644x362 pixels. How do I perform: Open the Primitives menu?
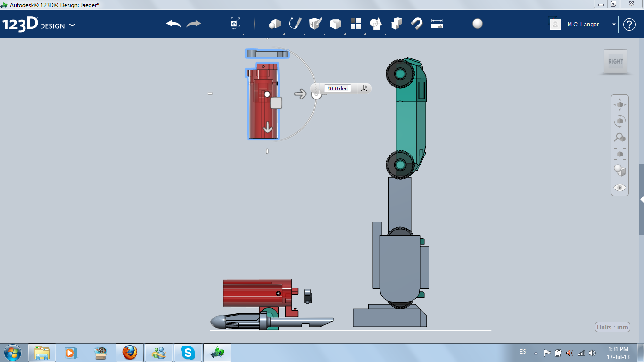point(274,24)
